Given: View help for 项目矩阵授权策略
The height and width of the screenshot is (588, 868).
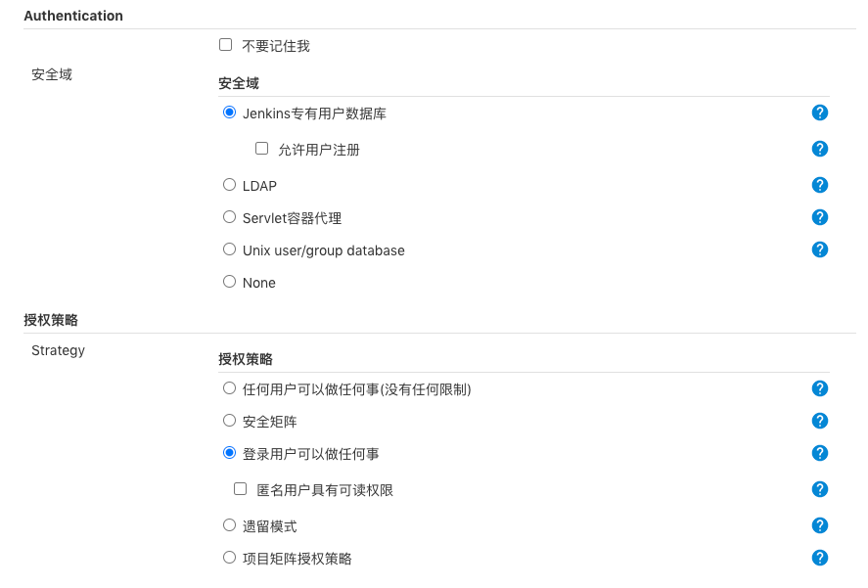Looking at the screenshot, I should point(820,558).
